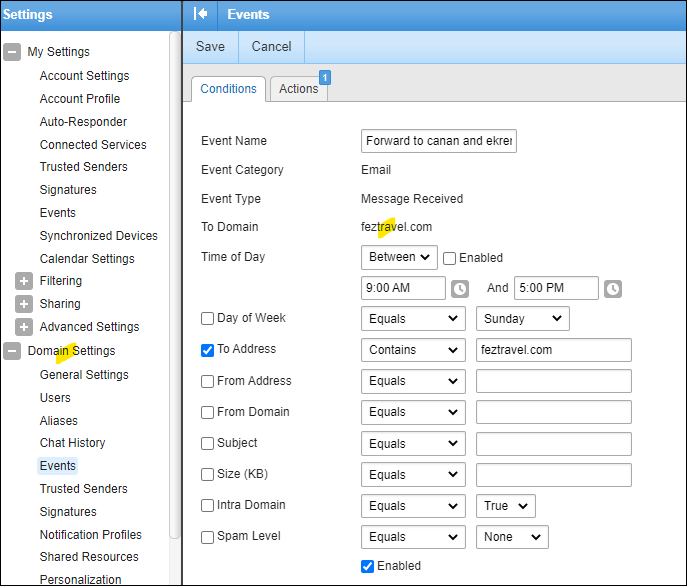The height and width of the screenshot is (586, 687).
Task: Collapse the My Settings tree section
Action: 12,52
